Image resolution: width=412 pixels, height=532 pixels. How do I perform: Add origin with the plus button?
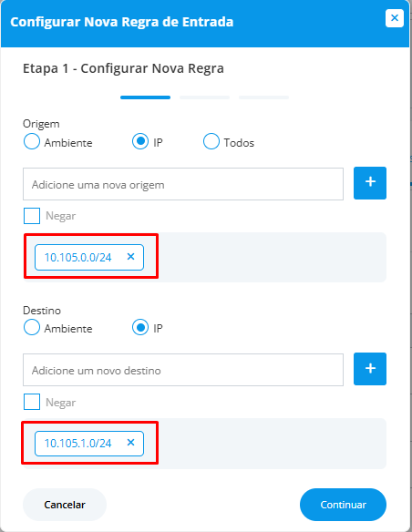(370, 183)
